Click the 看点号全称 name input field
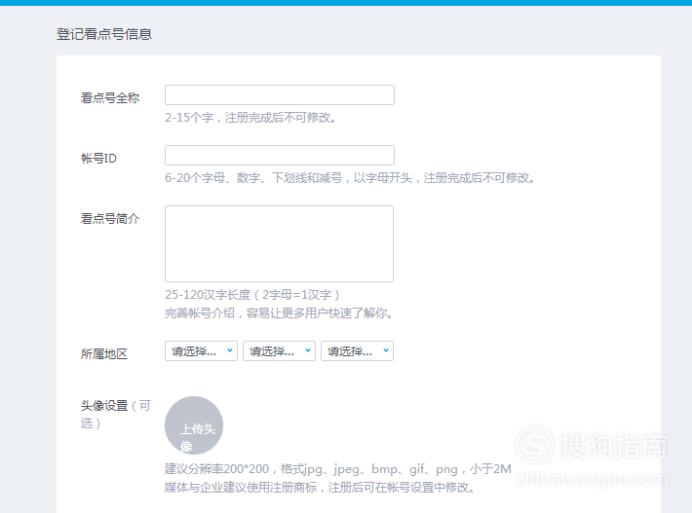This screenshot has width=692, height=513. (279, 95)
